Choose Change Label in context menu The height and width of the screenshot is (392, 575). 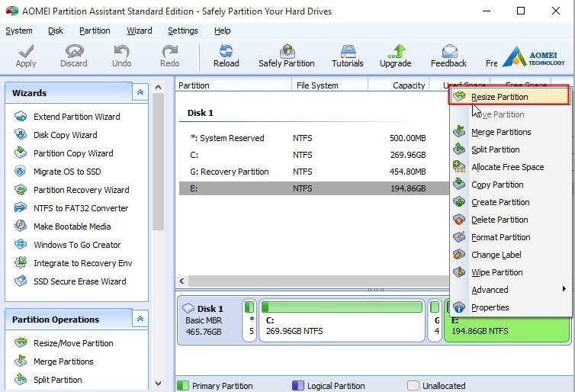pos(509,255)
